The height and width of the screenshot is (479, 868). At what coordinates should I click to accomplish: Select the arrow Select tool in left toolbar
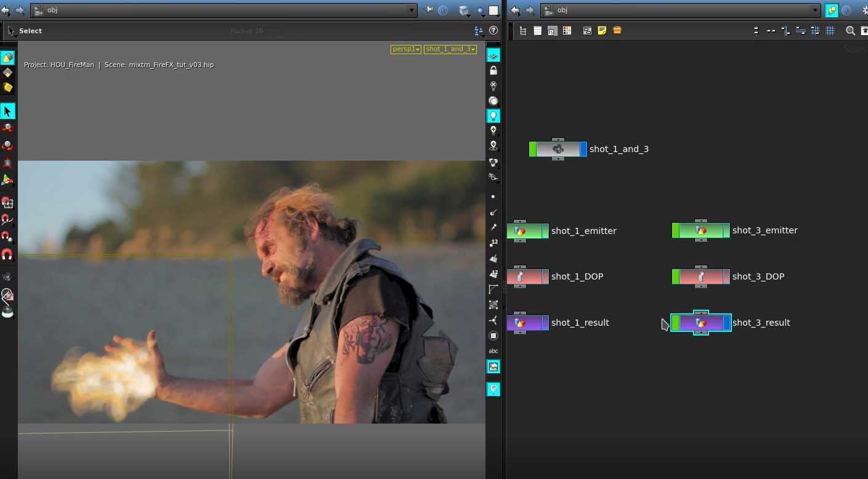[7, 111]
